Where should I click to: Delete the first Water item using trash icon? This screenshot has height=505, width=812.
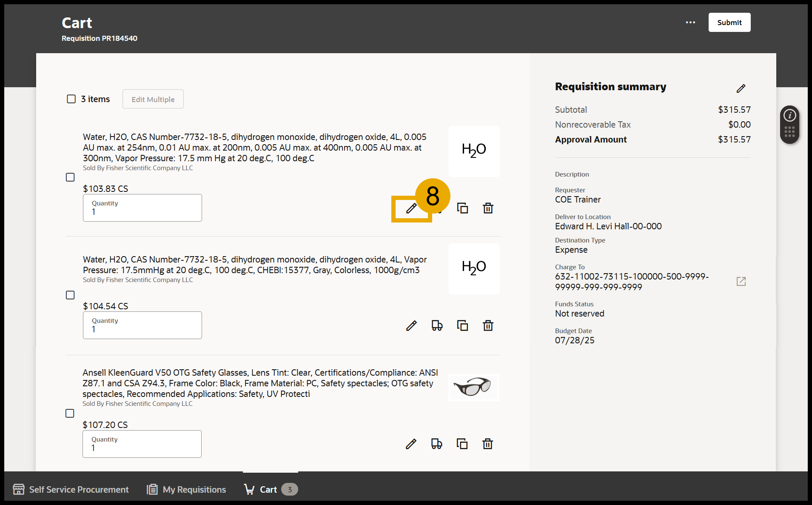coord(488,208)
